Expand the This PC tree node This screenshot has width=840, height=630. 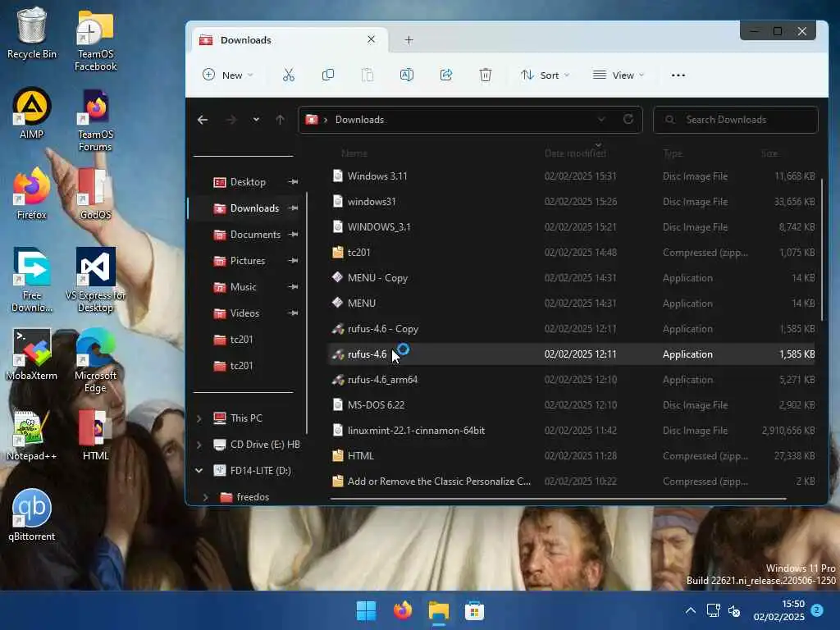tap(199, 418)
